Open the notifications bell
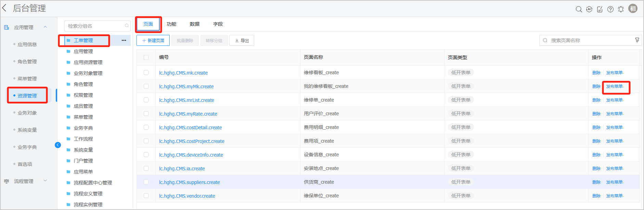Screen dimensions: 644x210 tap(621, 9)
